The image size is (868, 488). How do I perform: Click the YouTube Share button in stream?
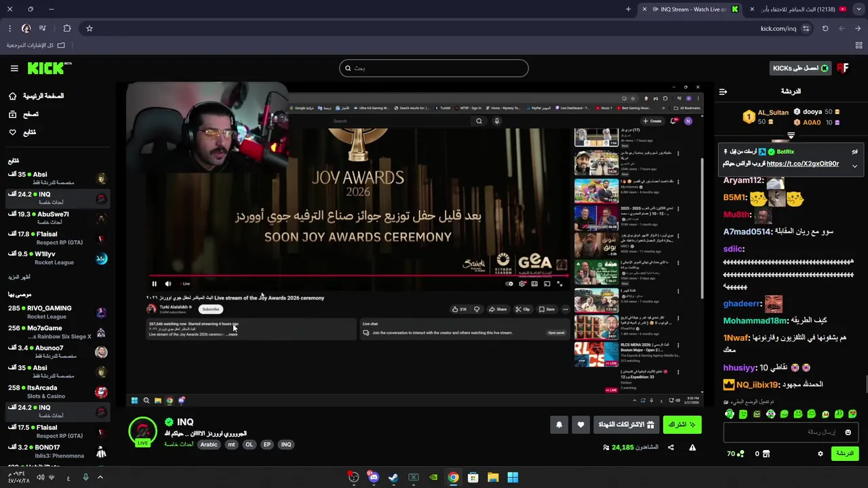tap(498, 309)
